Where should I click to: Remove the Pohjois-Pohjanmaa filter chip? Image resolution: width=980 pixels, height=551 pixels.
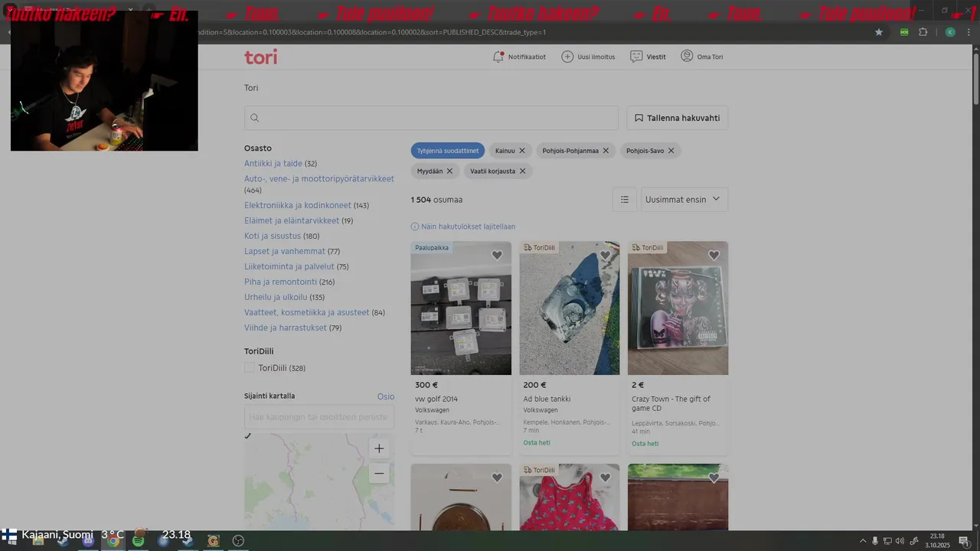606,151
